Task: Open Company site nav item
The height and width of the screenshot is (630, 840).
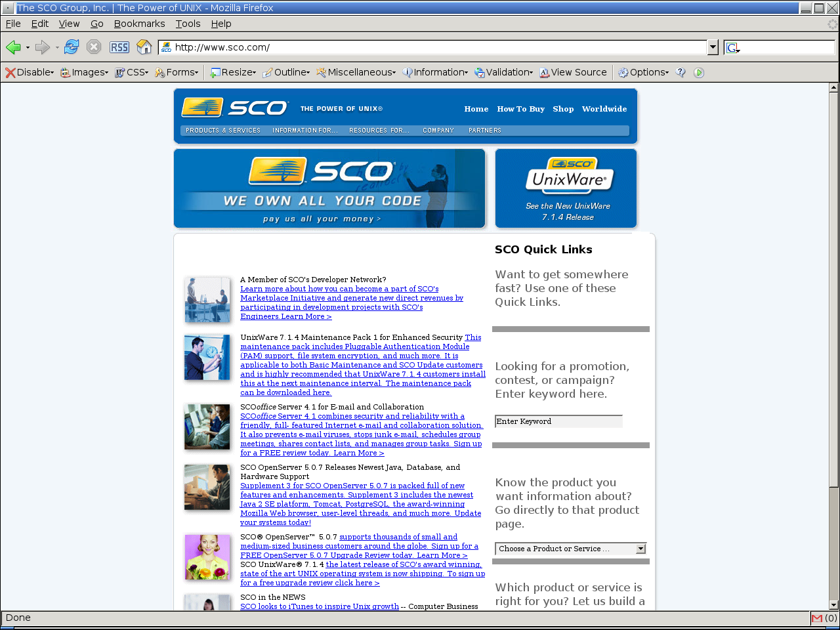Action: (x=438, y=131)
